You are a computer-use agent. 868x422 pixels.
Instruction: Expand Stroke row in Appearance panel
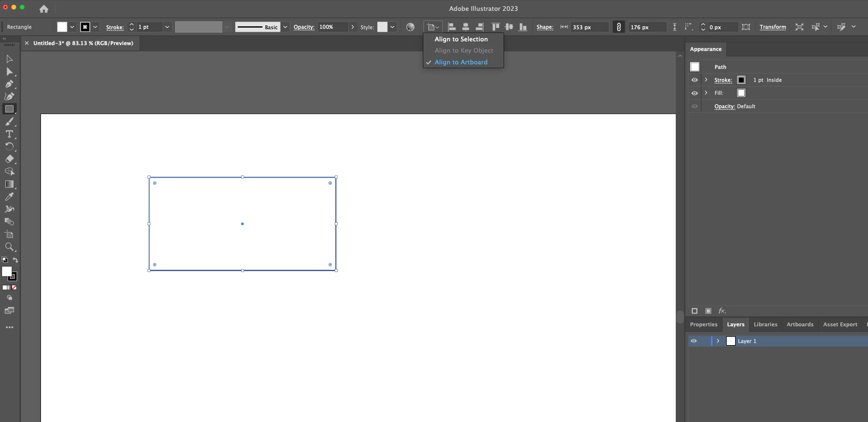tap(706, 80)
